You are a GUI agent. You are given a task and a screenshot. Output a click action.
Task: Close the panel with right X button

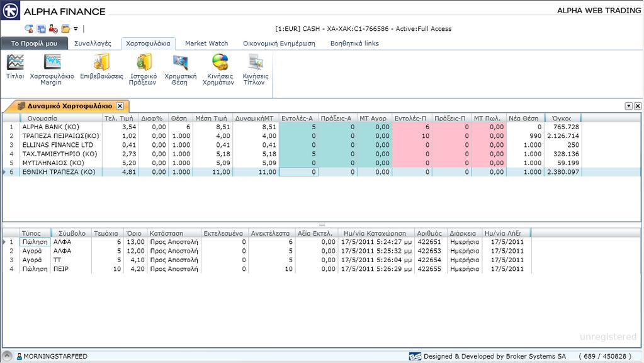[638, 106]
